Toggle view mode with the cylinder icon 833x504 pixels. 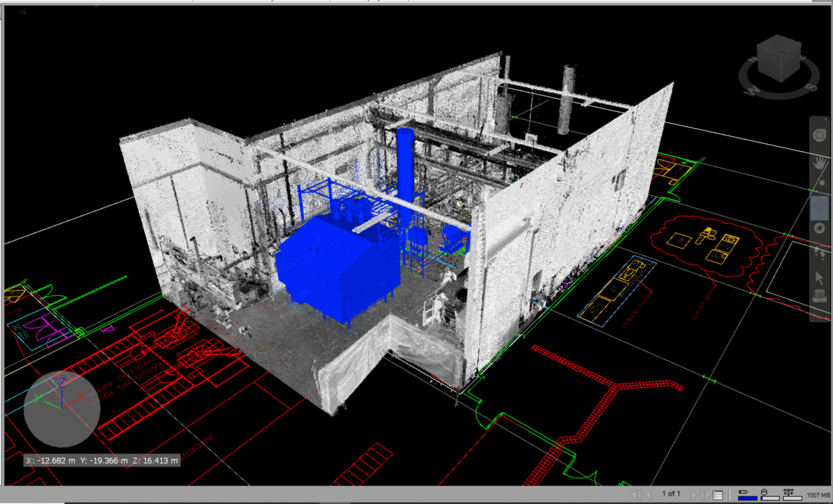pyautogui.click(x=819, y=296)
